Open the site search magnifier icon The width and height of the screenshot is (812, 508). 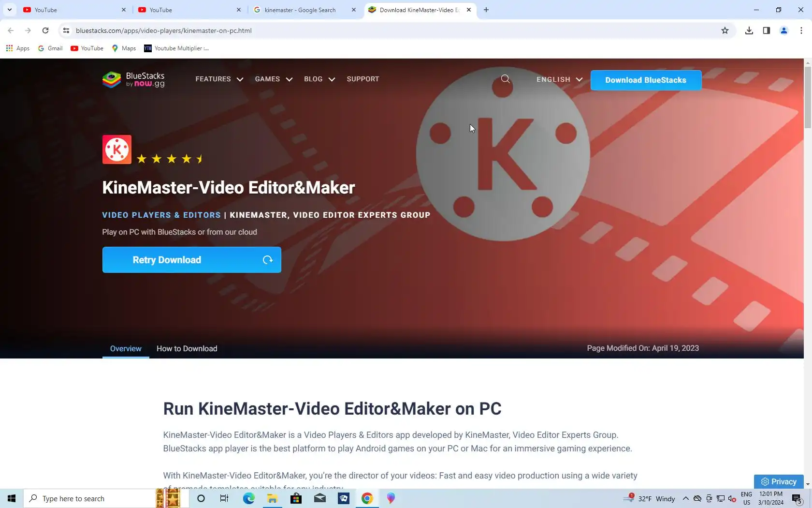(x=506, y=79)
